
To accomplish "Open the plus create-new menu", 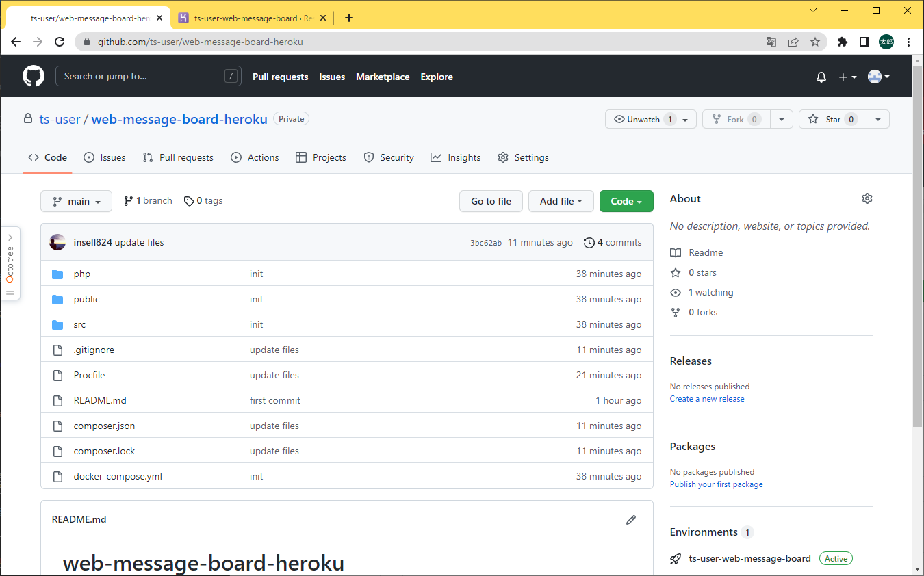I will [847, 77].
